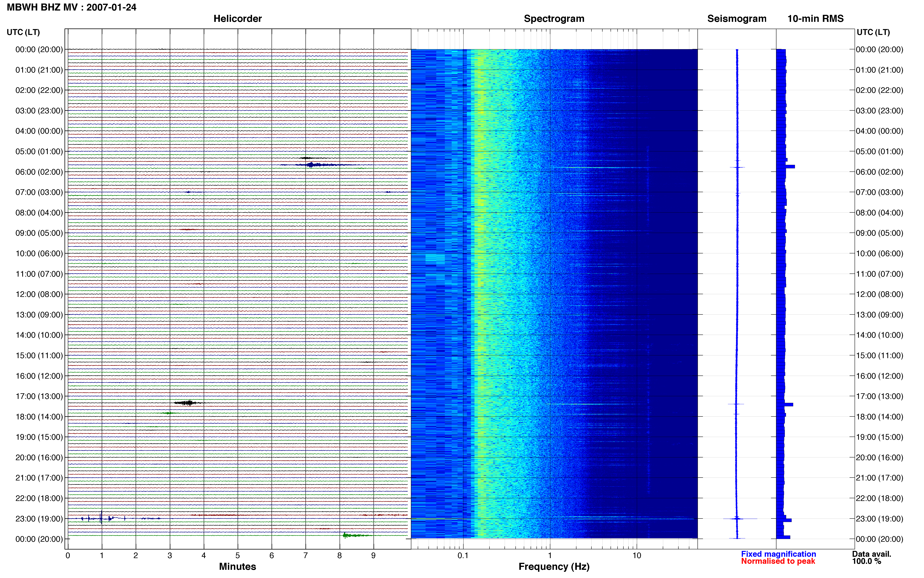Click the minute 5 tick label on helicorder axis
The image size is (924, 578).
click(x=238, y=555)
